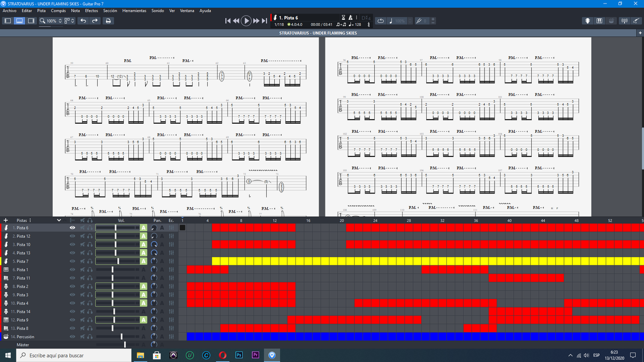Print the score with printer icon
Screen dimensions: 644x362
pos(108,21)
